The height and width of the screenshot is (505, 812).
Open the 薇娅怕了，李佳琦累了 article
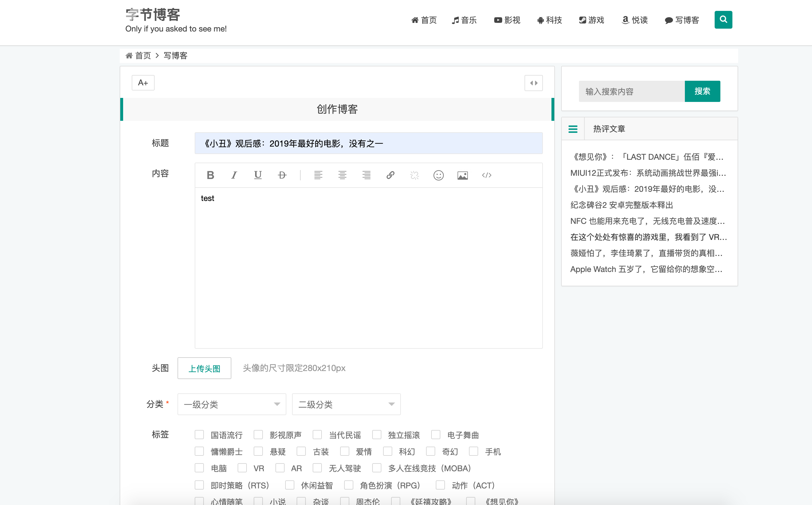tap(647, 253)
